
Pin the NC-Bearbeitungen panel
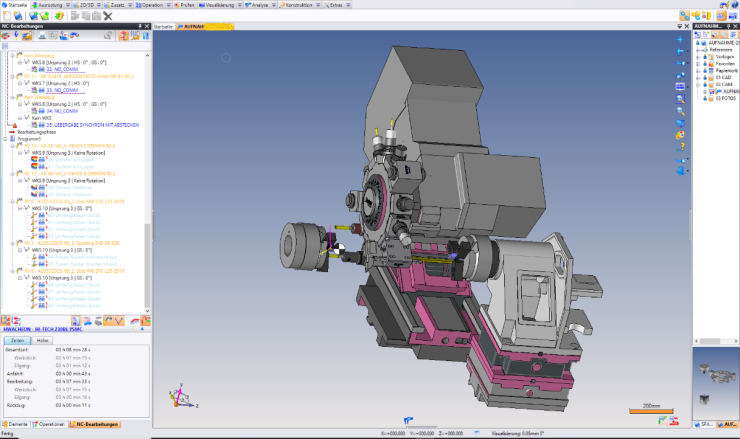pos(140,26)
